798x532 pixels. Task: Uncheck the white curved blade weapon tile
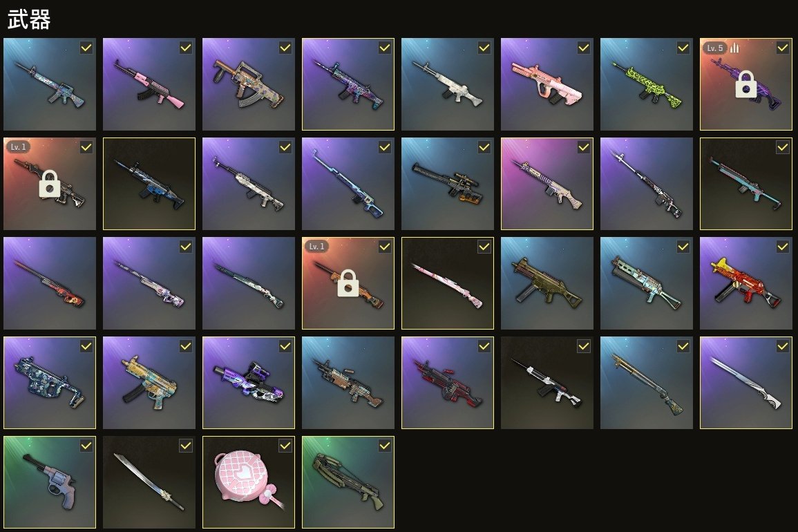point(783,346)
